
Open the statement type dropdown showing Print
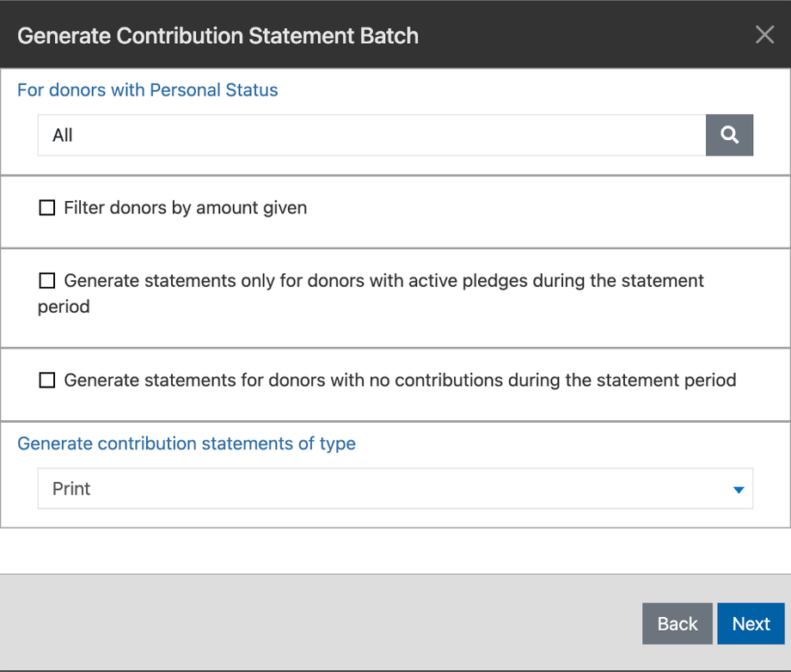395,488
